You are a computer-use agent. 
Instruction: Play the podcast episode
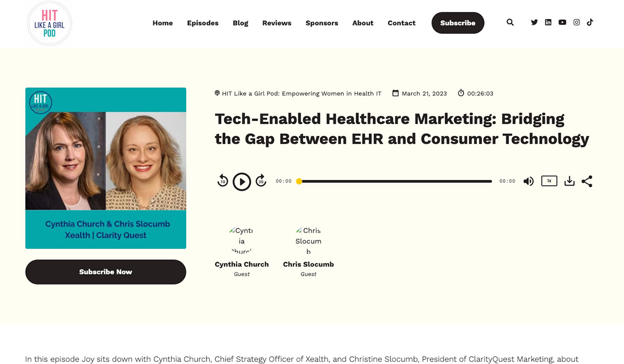click(242, 181)
